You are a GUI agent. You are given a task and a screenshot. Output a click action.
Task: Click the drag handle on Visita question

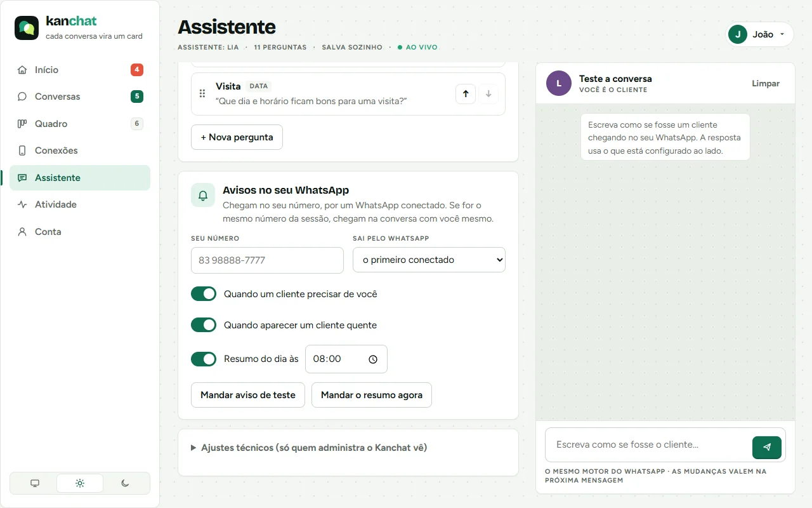(202, 93)
